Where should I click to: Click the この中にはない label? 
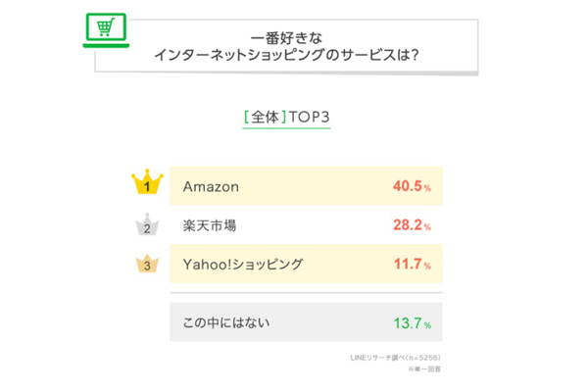(226, 321)
